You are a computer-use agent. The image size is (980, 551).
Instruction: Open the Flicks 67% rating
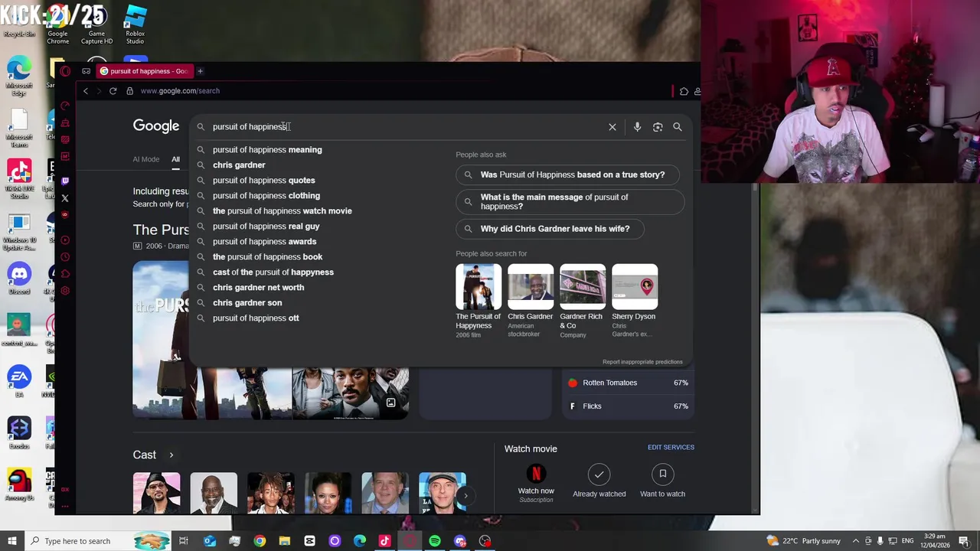click(x=628, y=406)
